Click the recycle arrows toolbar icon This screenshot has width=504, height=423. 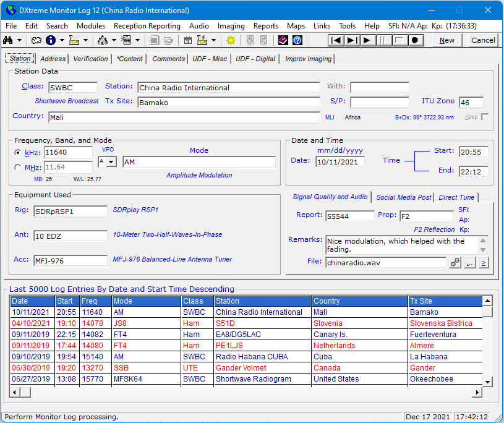[x=103, y=40]
